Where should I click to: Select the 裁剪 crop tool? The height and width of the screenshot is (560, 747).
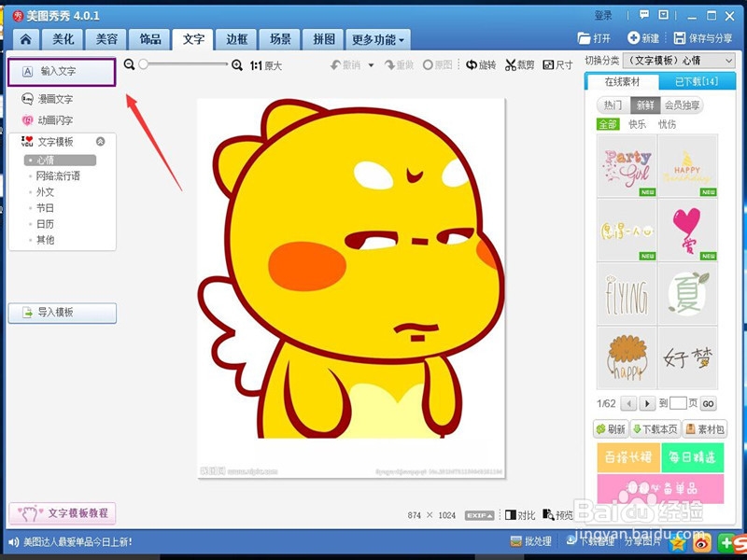tap(520, 64)
